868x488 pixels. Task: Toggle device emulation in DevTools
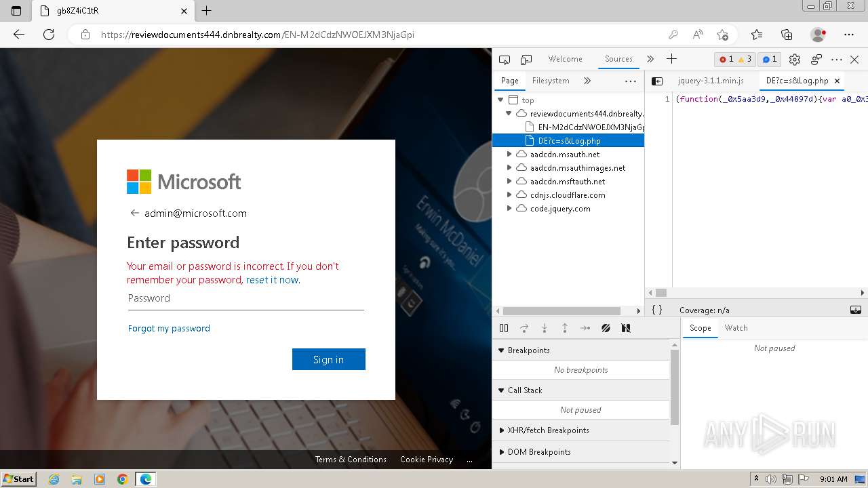526,60
